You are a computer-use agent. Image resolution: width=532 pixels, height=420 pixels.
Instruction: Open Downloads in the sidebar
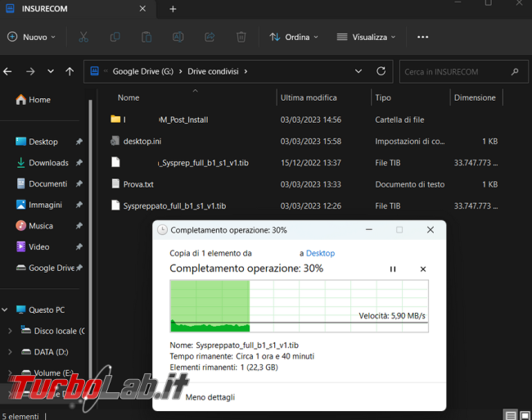point(43,163)
